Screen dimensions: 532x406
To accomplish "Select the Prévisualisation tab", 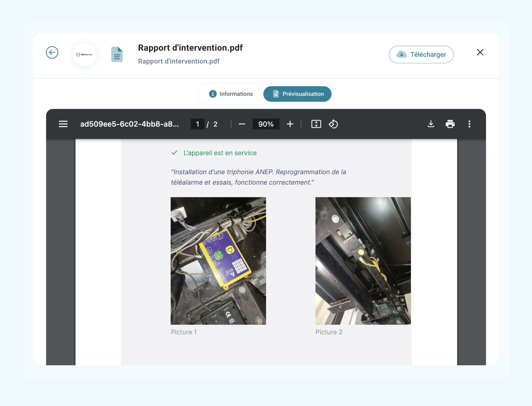I will pyautogui.click(x=297, y=94).
